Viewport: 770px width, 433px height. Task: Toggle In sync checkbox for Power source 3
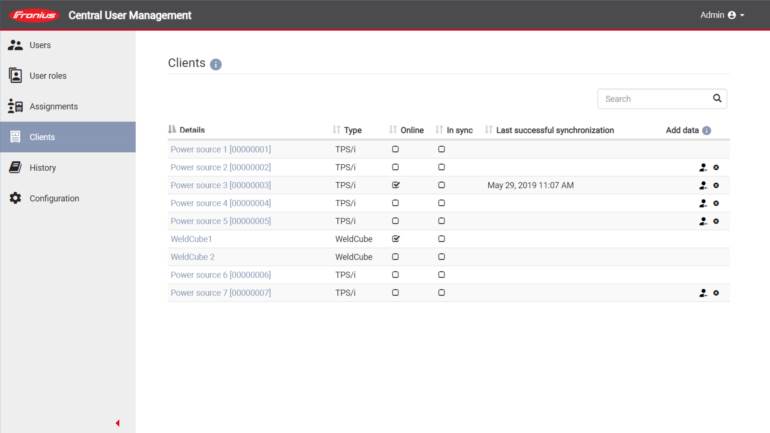point(441,185)
